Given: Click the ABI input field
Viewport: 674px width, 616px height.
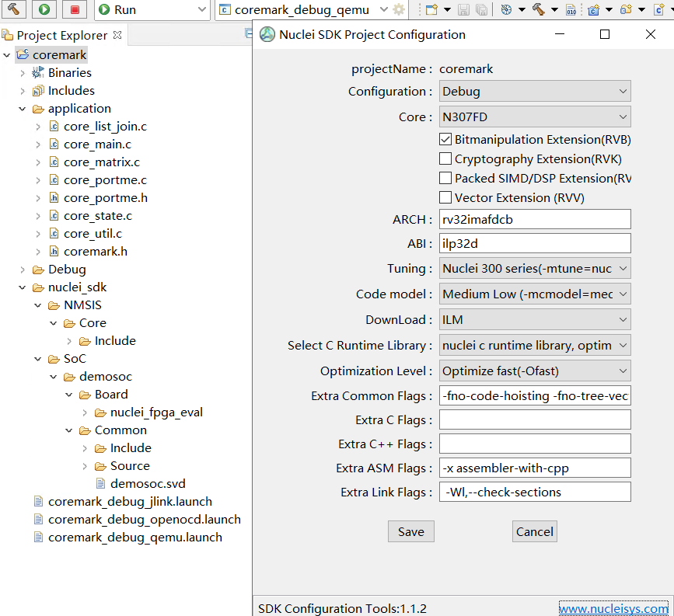Looking at the screenshot, I should click(x=535, y=244).
